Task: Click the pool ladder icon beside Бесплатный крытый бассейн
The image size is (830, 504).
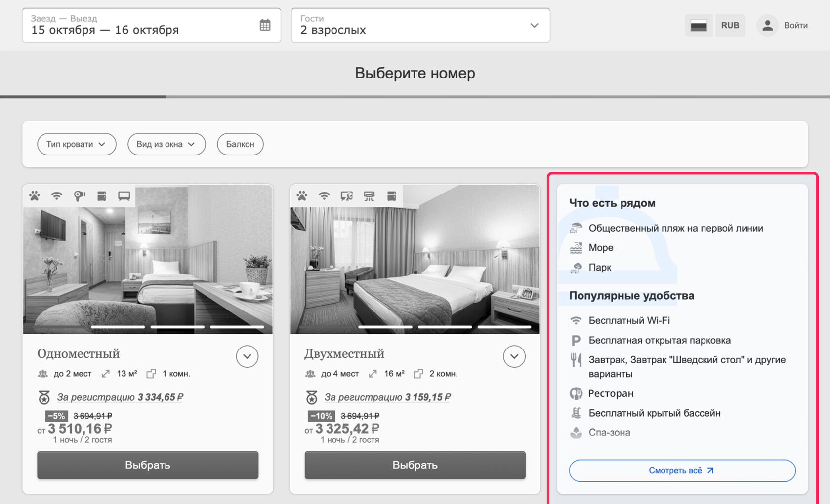Action: [x=576, y=413]
